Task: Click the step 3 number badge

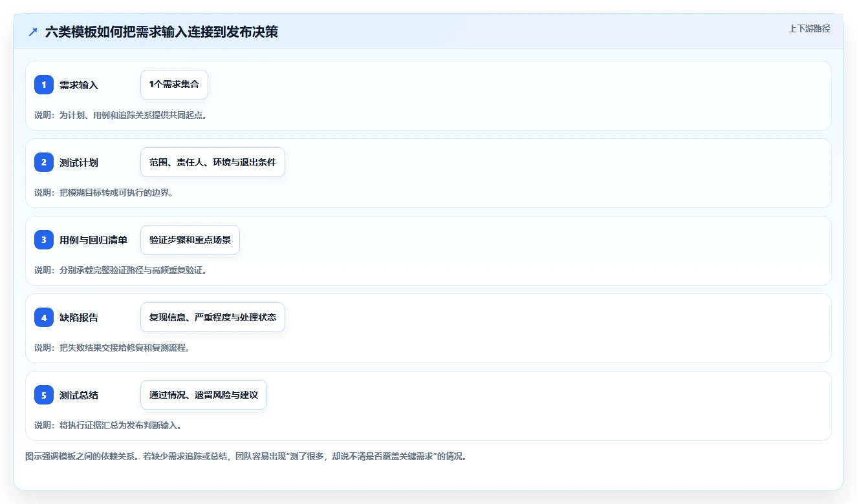Action: click(44, 240)
